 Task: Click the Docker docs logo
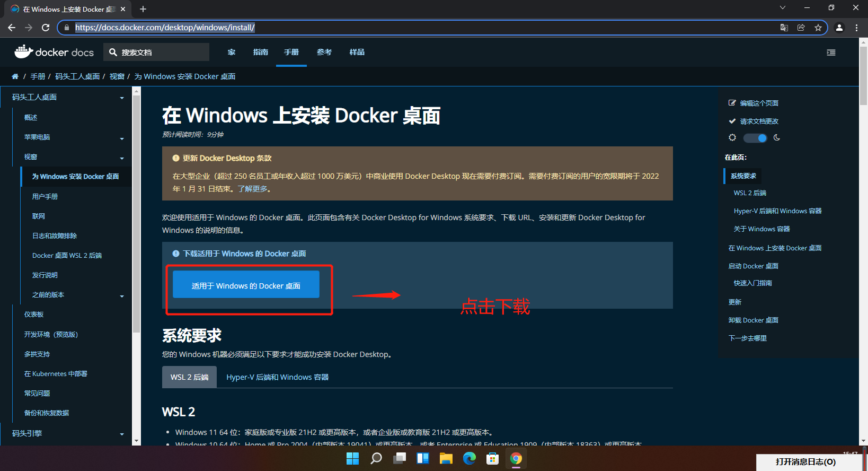click(x=54, y=51)
